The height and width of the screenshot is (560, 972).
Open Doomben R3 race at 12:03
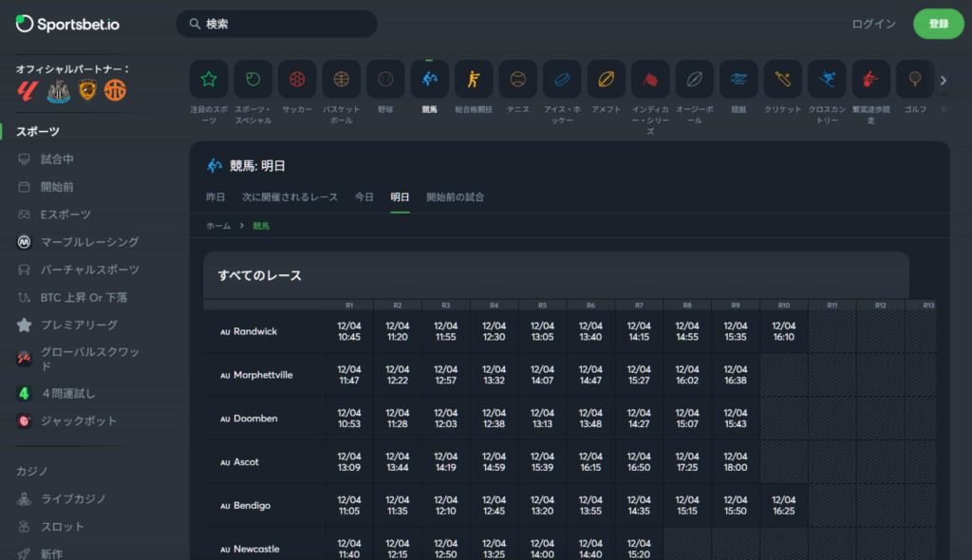pos(446,418)
